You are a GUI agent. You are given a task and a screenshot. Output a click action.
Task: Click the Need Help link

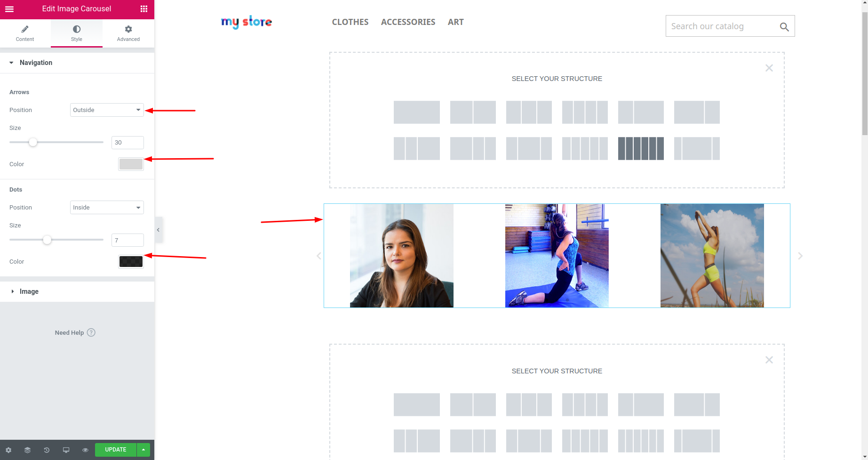[x=69, y=332]
